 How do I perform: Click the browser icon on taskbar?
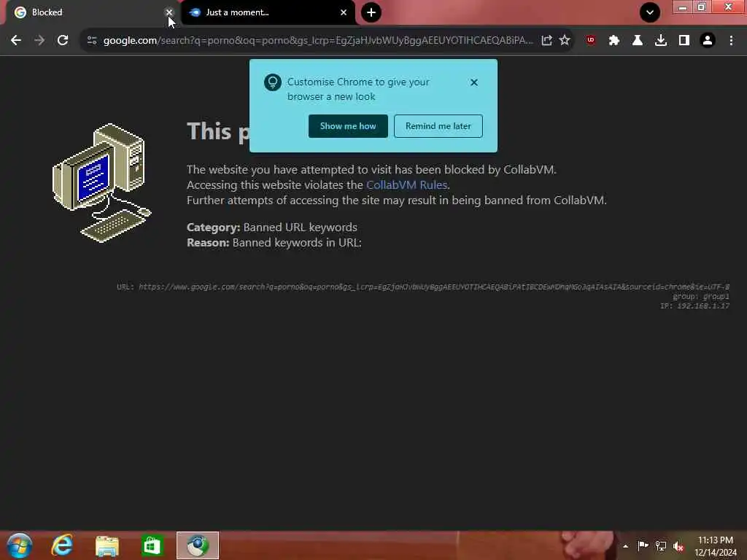click(x=198, y=545)
